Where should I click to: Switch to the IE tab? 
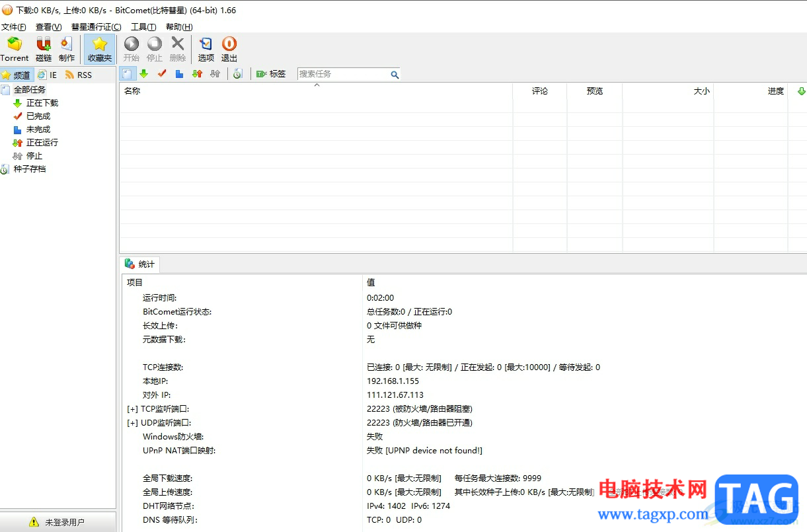[x=48, y=75]
